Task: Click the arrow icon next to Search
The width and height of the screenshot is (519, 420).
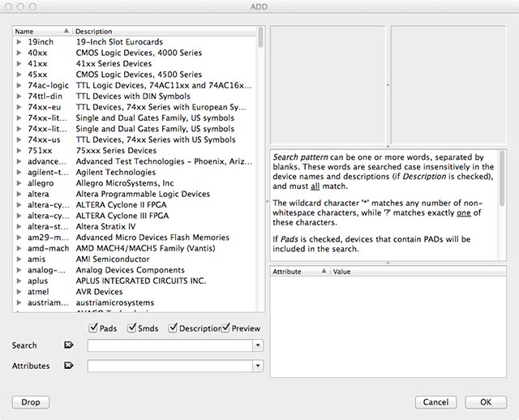Action: [69, 345]
